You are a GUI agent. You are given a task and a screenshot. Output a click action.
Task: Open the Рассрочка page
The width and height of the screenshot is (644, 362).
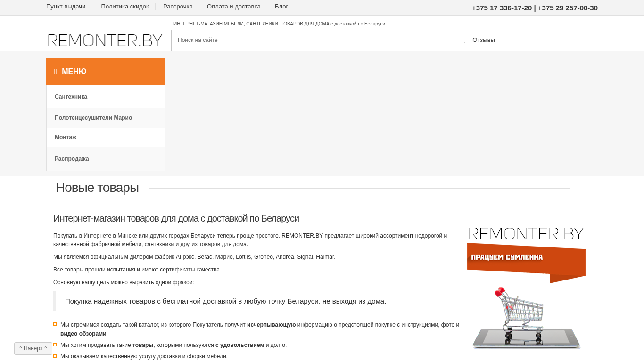(178, 7)
